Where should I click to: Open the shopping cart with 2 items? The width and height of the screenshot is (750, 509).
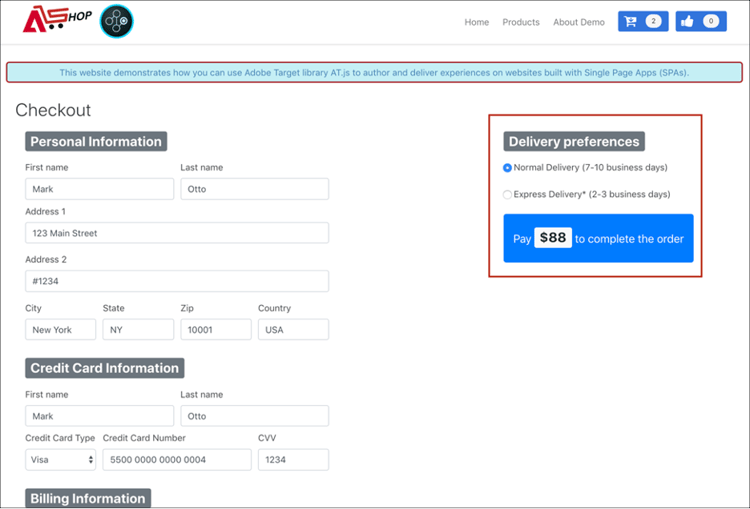pyautogui.click(x=643, y=22)
